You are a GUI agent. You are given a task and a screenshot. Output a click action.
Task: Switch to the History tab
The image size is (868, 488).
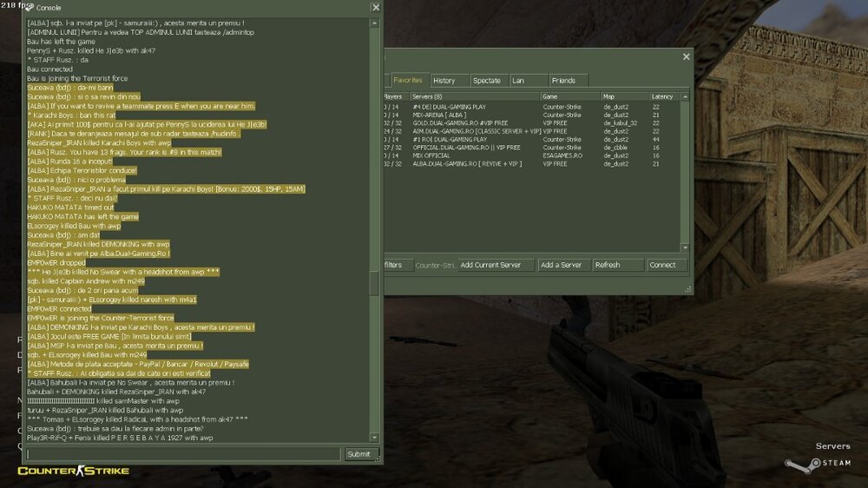444,81
